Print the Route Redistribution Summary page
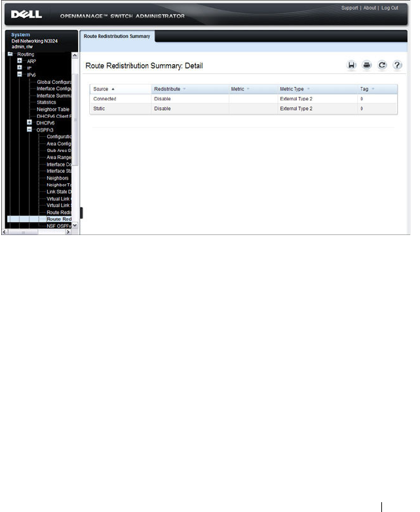Viewport: 420px width, 512px height. click(x=367, y=65)
